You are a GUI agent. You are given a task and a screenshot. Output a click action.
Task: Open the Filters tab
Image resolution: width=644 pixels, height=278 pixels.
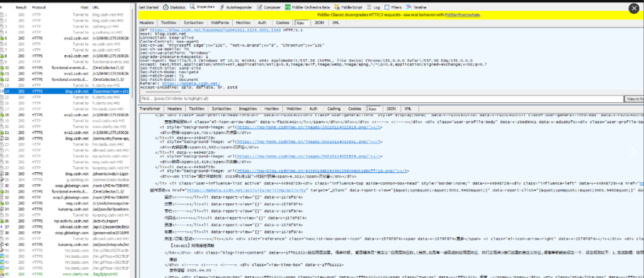(x=393, y=7)
